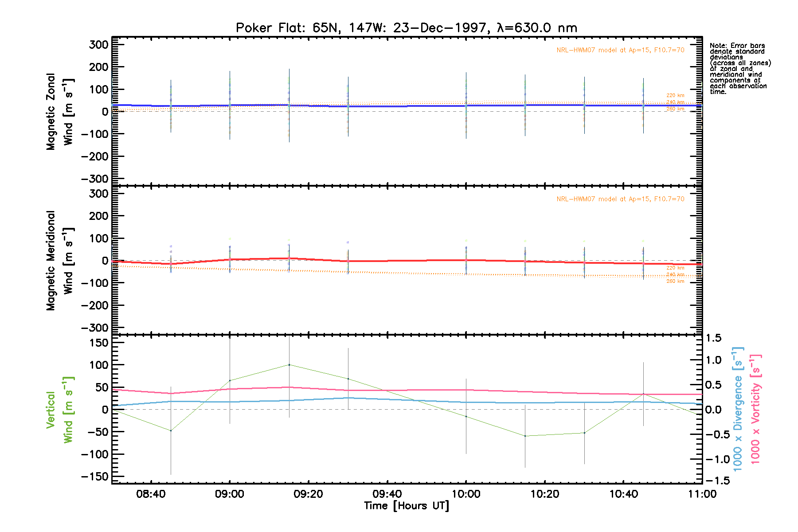
Task: Click the Poker Flat plot title
Action: click(x=406, y=28)
